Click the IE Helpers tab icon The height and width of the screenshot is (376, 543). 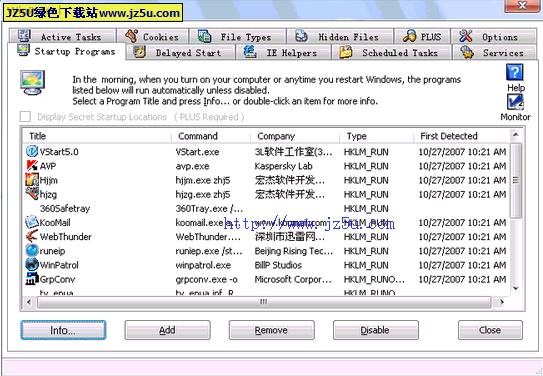pos(250,52)
